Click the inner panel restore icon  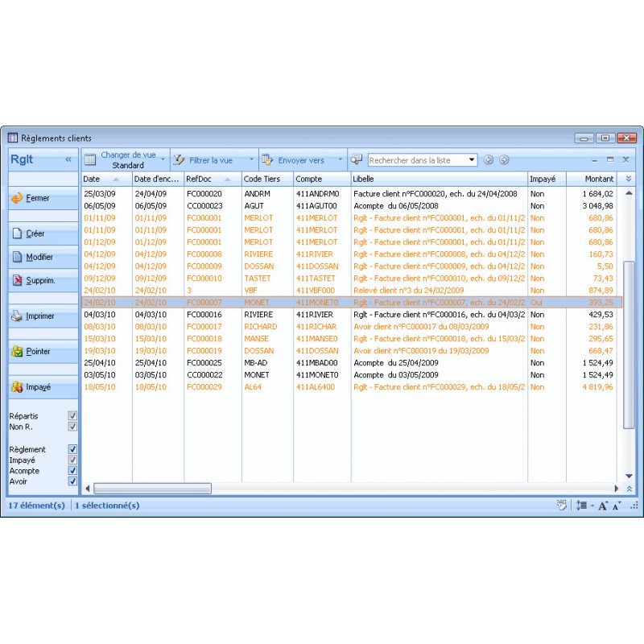click(610, 159)
